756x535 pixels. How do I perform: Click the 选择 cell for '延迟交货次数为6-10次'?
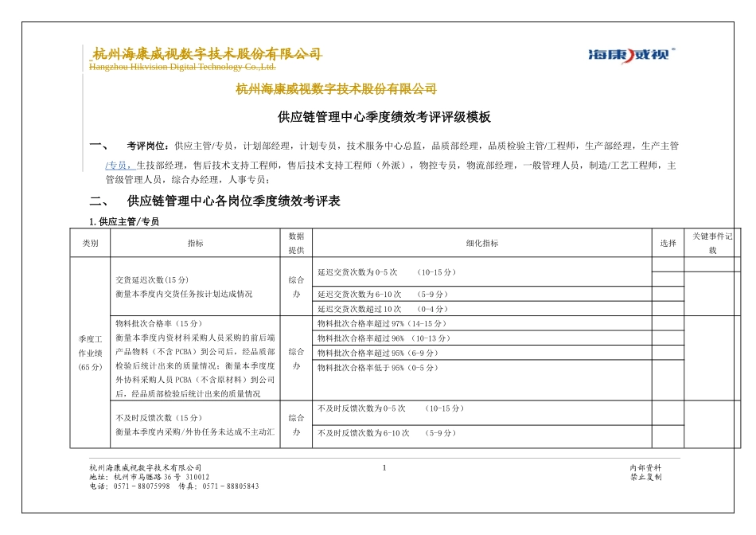[x=668, y=295]
